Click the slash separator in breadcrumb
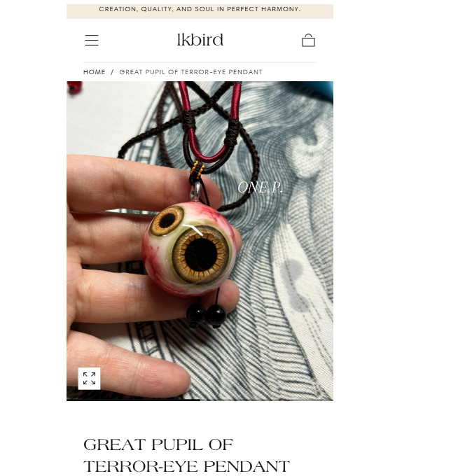The image size is (451, 476). [x=112, y=72]
